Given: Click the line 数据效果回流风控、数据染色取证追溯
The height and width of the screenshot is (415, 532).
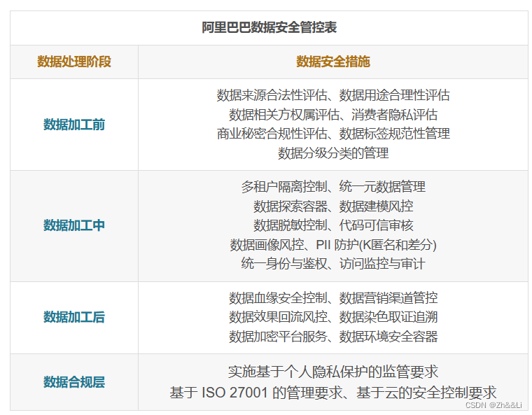Looking at the screenshot, I should tap(333, 317).
